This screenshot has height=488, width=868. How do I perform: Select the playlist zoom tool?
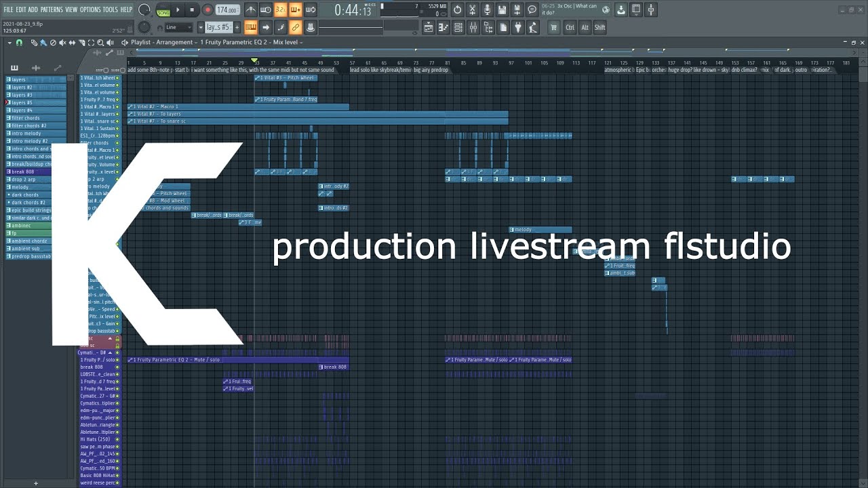coord(100,43)
